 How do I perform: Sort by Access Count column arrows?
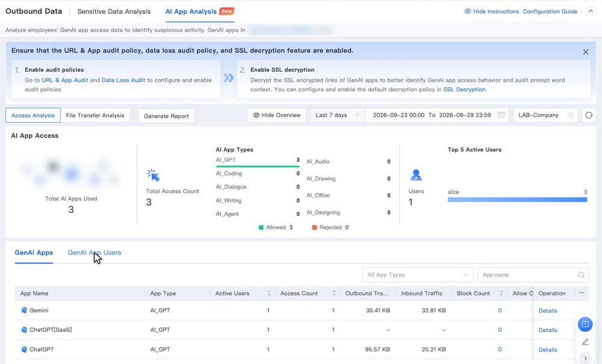(x=334, y=294)
